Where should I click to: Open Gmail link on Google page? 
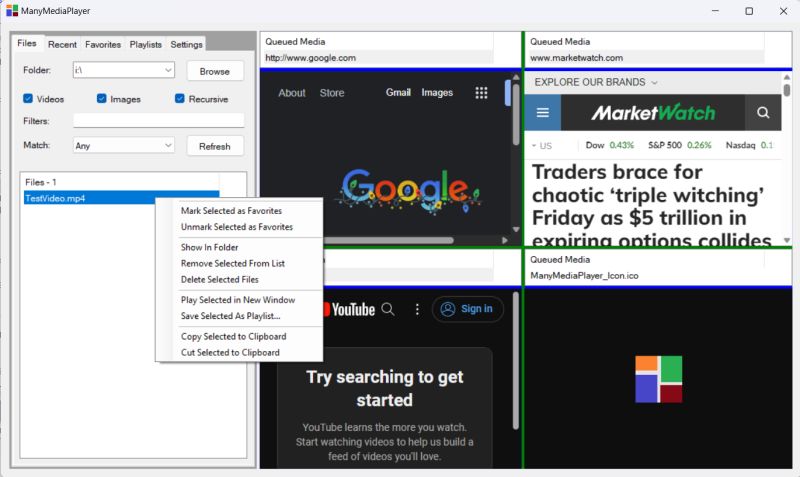[x=398, y=92]
